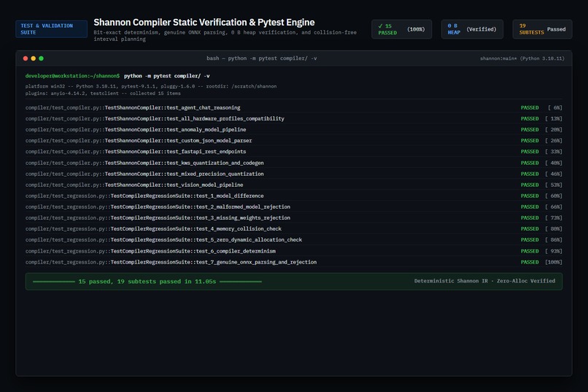
Task: Click the Shannon Compiler Static Verification heading
Action: pyautogui.click(x=204, y=23)
